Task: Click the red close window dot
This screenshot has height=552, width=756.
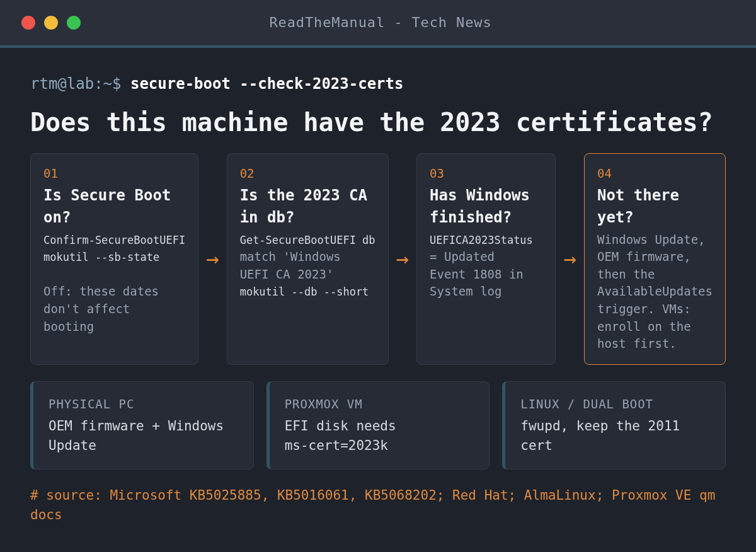Action: [28, 23]
